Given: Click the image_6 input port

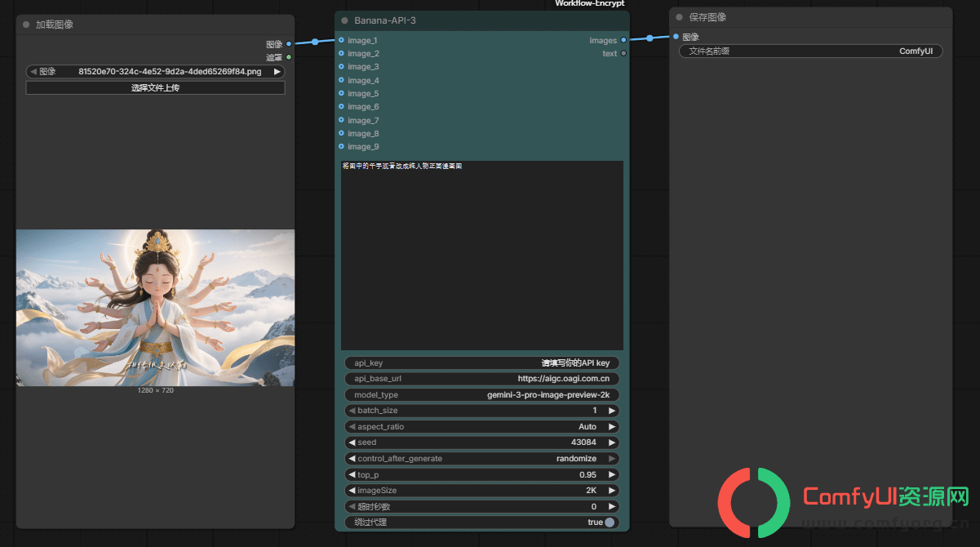Looking at the screenshot, I should click(341, 106).
